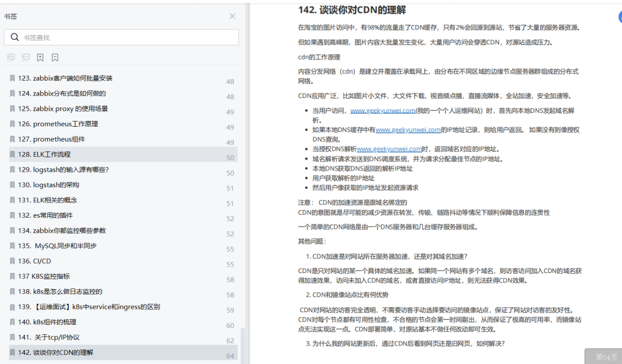
Task: Click page number 64 in the bookmark list
Action: [230, 356]
